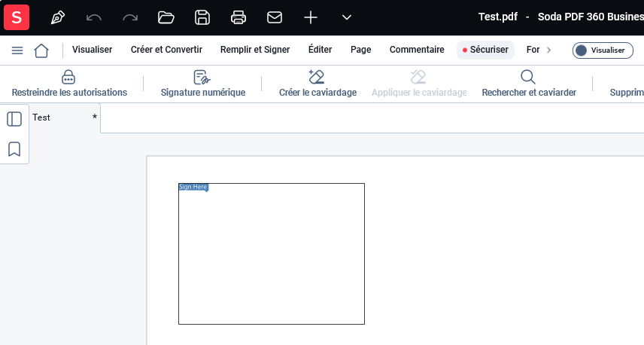
Task: Redo the last action
Action: click(x=130, y=17)
